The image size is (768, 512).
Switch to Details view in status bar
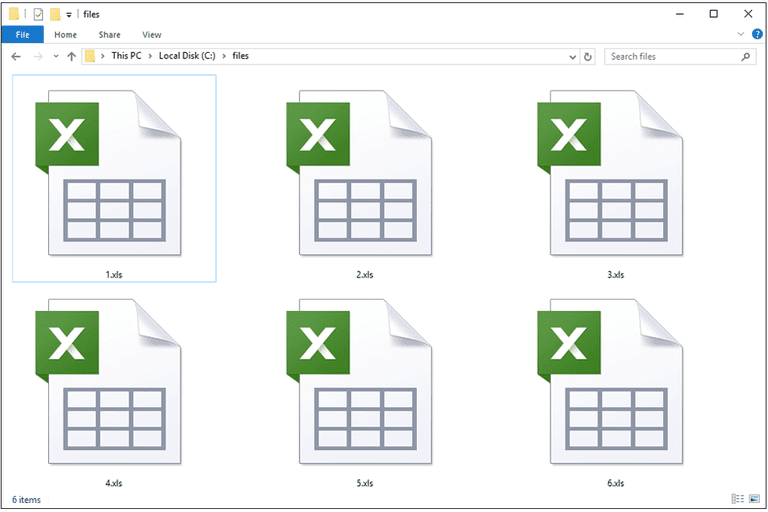click(x=738, y=499)
